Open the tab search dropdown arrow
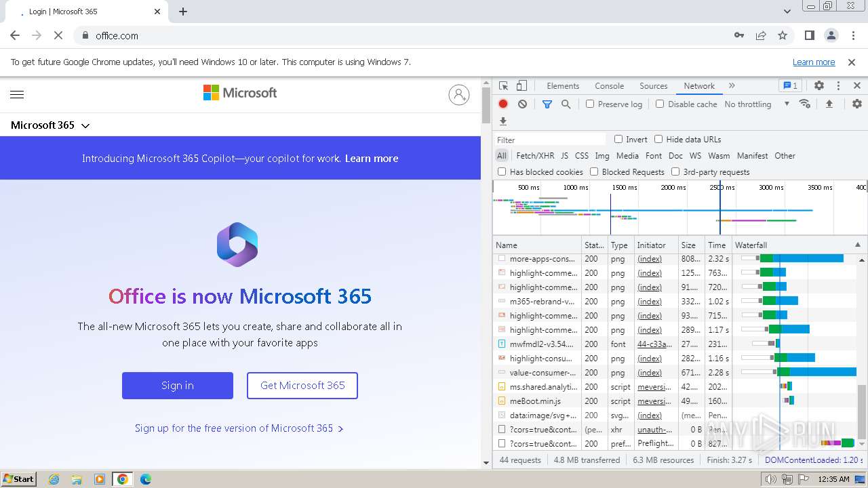The image size is (868, 488). [787, 12]
